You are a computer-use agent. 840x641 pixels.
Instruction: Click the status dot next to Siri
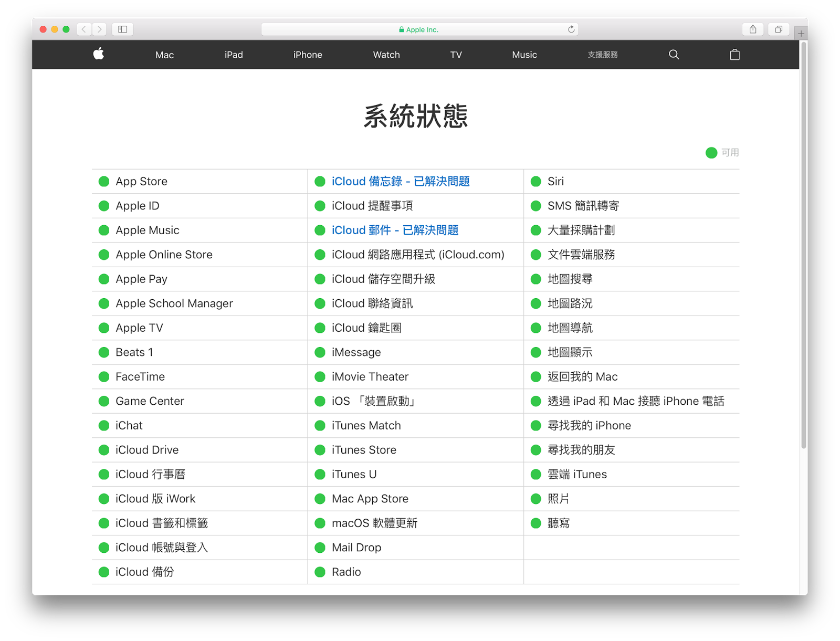(536, 182)
